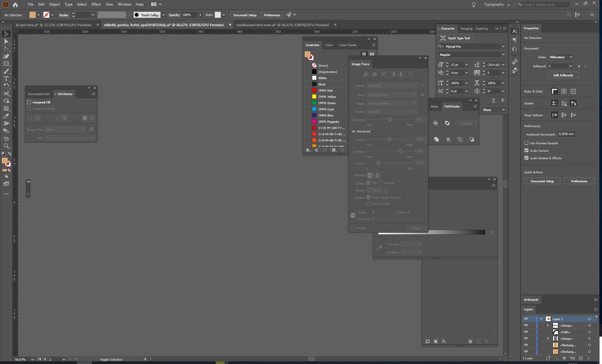Toggle visibility of Layer 1
The height and width of the screenshot is (364, 602).
click(x=526, y=318)
